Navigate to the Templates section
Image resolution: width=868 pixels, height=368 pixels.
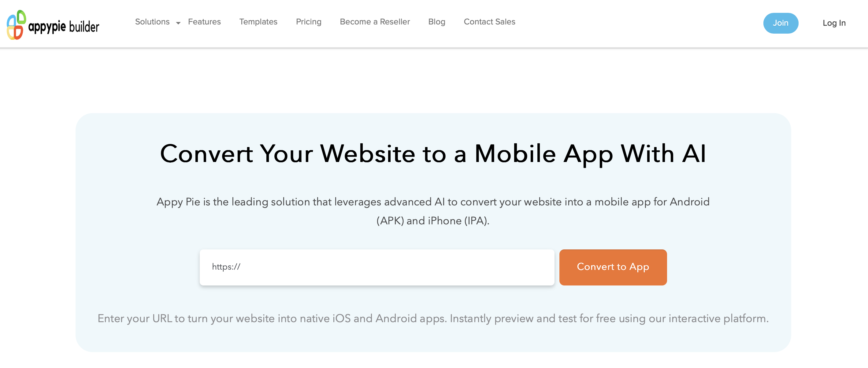258,22
